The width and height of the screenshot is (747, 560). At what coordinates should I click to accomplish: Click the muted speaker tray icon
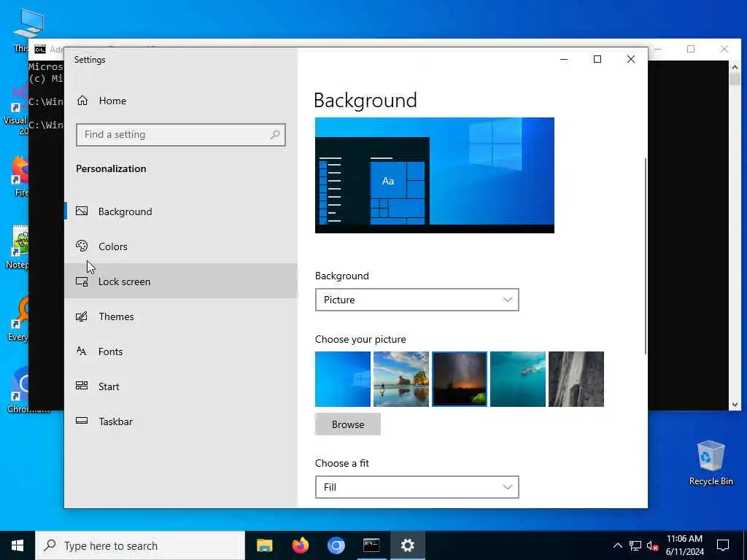pyautogui.click(x=652, y=545)
